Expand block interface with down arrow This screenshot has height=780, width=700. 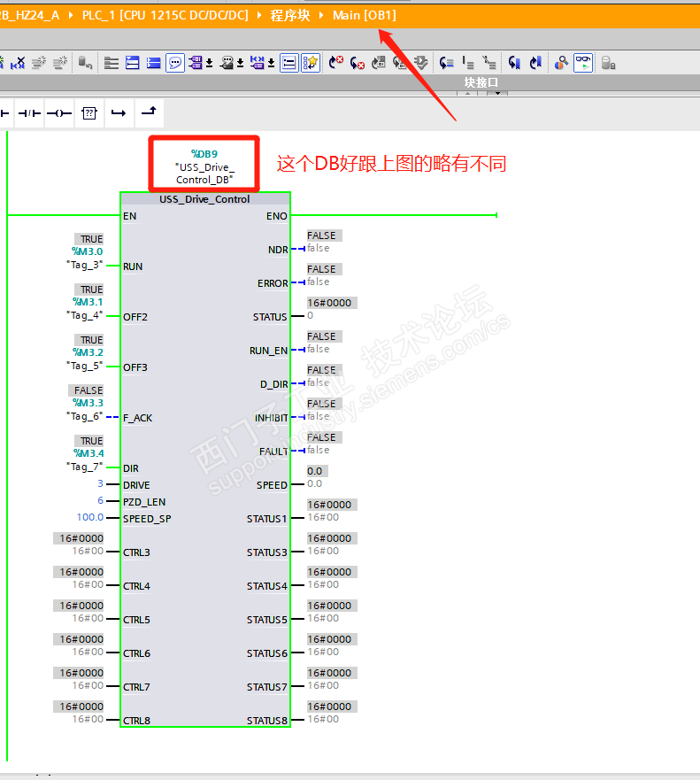[x=497, y=93]
